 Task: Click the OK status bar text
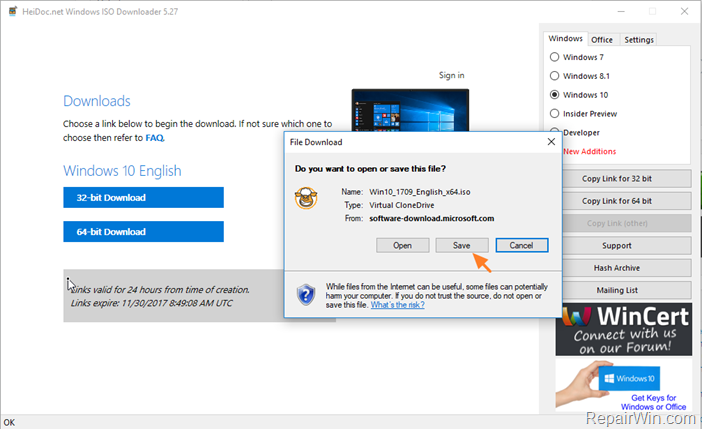point(9,422)
